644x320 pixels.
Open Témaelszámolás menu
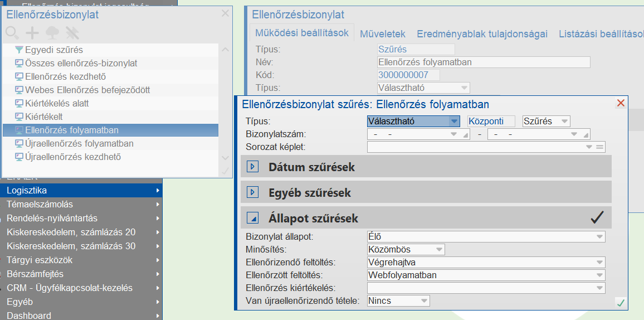tap(81, 204)
